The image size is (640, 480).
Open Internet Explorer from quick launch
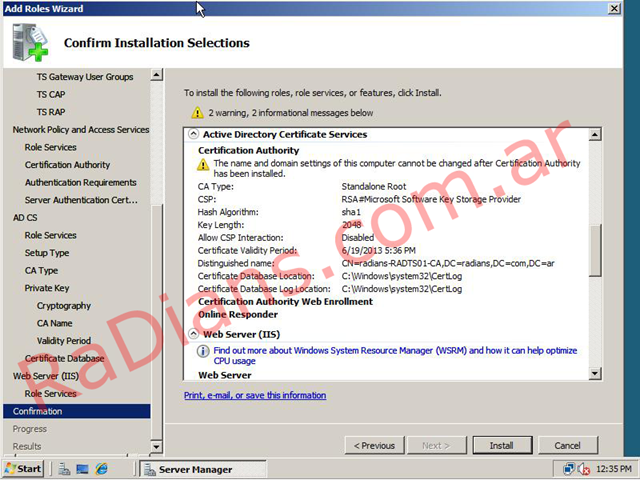[101, 469]
